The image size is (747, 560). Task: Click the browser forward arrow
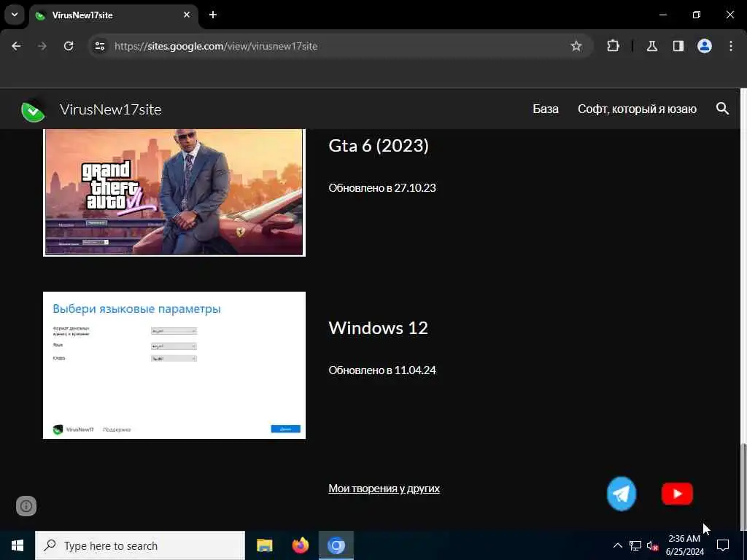(x=42, y=46)
